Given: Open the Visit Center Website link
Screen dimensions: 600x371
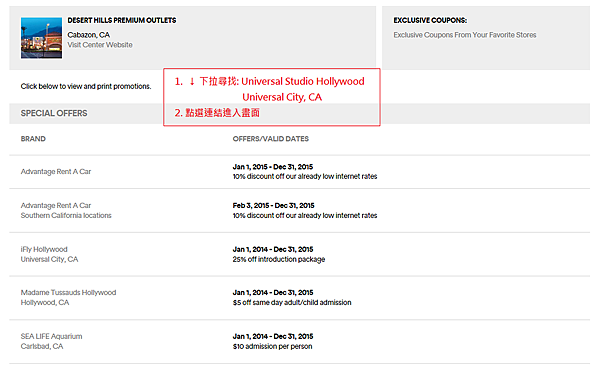Looking at the screenshot, I should (x=100, y=45).
